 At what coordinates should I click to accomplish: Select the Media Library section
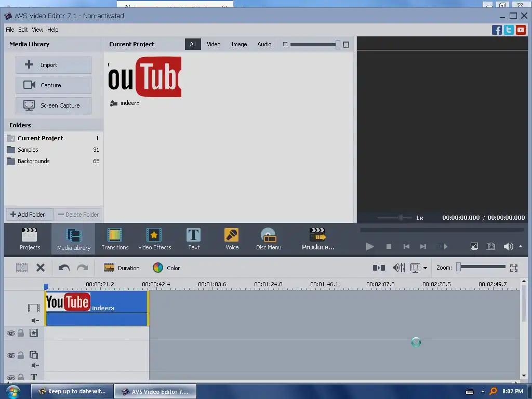pyautogui.click(x=74, y=239)
